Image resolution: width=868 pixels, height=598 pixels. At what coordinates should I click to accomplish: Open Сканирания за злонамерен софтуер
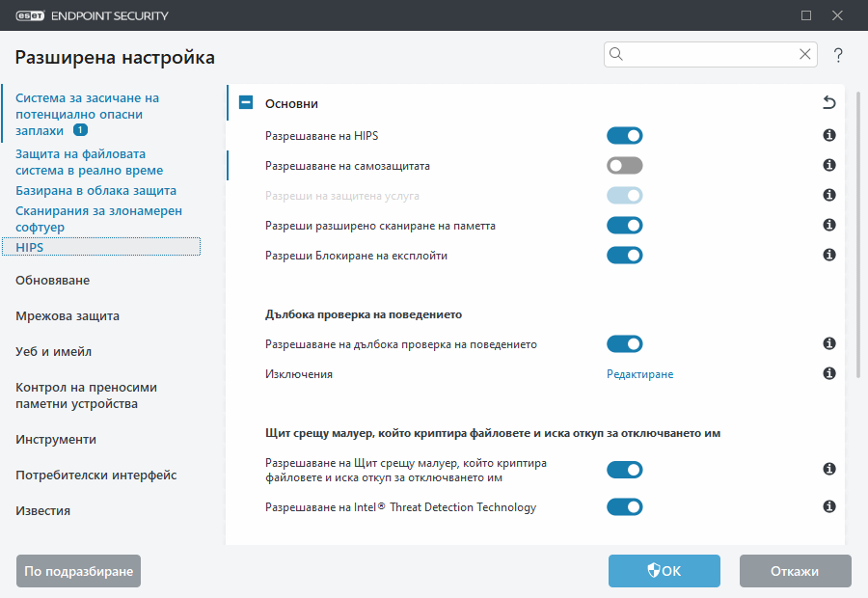coord(98,219)
